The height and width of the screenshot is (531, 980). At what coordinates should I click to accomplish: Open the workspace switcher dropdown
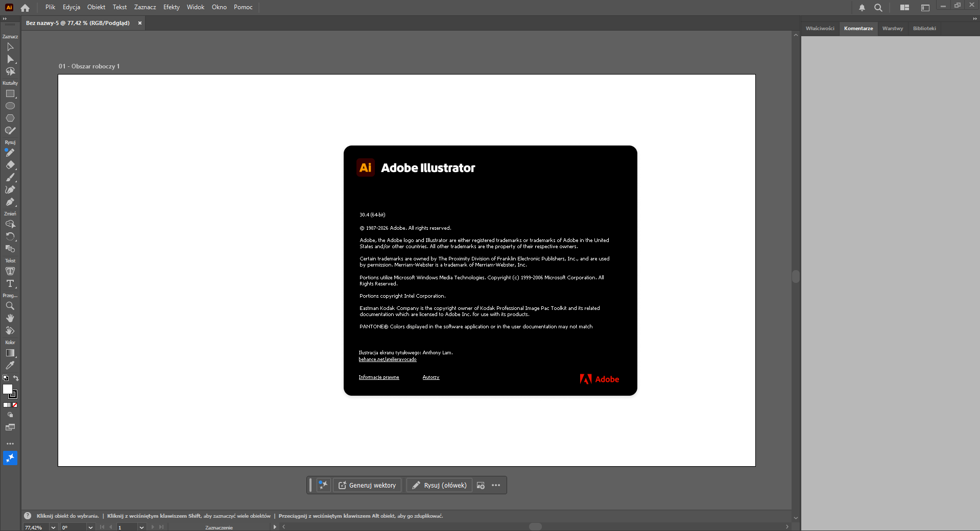925,8
